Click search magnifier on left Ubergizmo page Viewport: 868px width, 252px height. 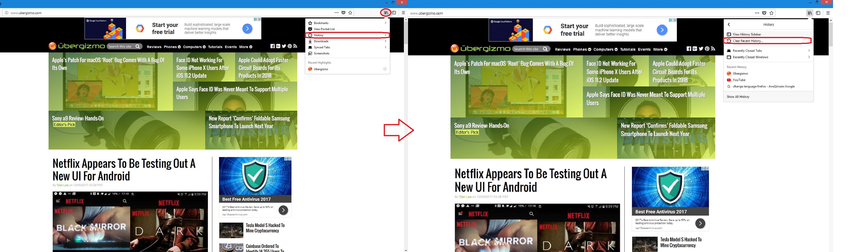pos(137,47)
